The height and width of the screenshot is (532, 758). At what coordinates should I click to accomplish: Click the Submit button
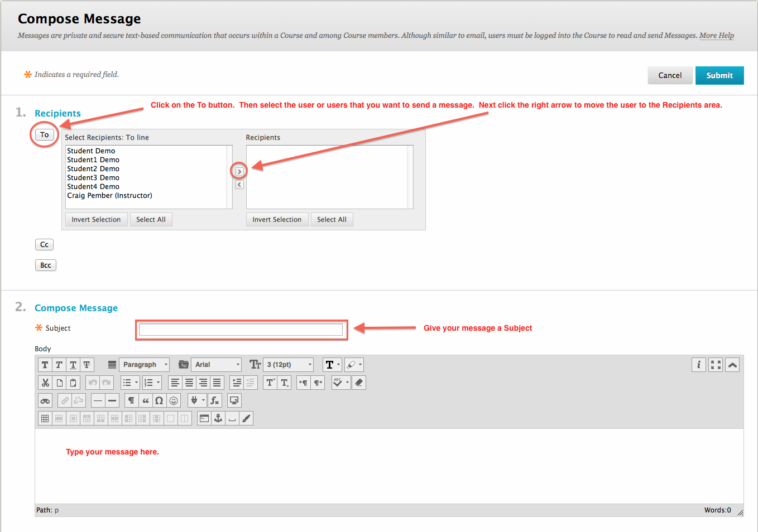(719, 75)
